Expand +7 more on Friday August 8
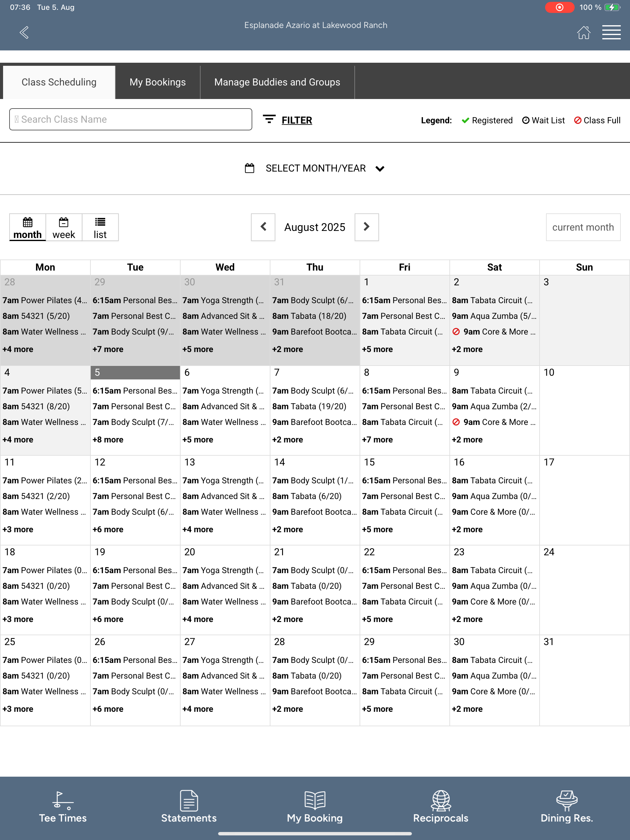 (377, 439)
